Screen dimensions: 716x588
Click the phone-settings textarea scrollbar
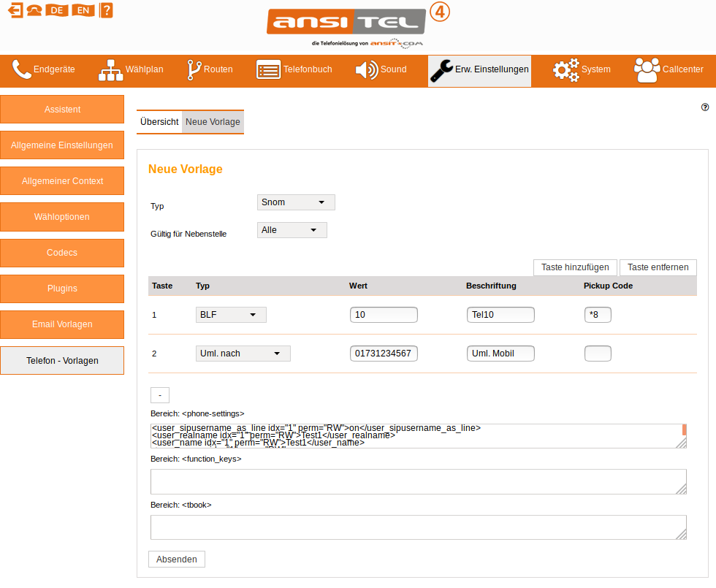(x=684, y=429)
